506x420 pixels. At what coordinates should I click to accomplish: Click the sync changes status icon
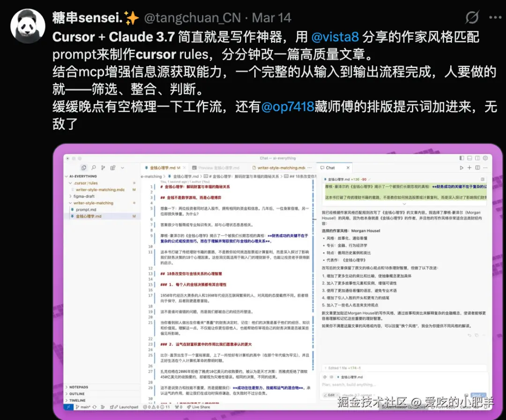[x=95, y=407]
